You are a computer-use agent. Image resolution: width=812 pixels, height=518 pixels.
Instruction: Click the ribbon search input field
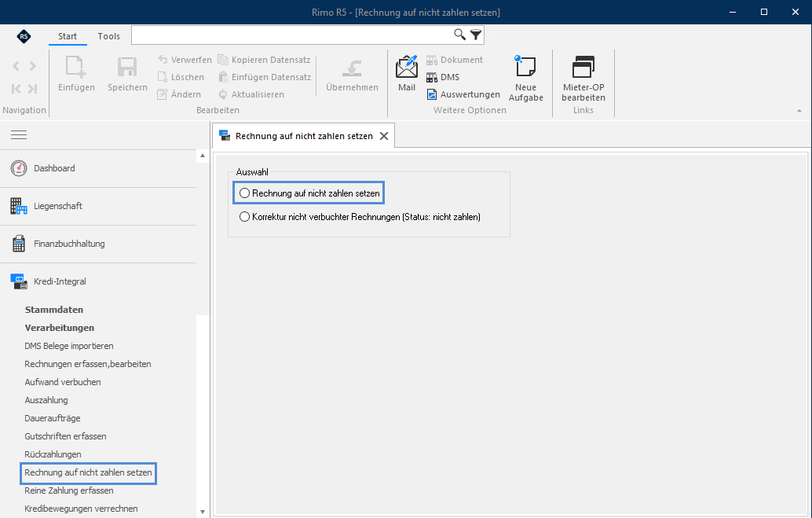291,35
